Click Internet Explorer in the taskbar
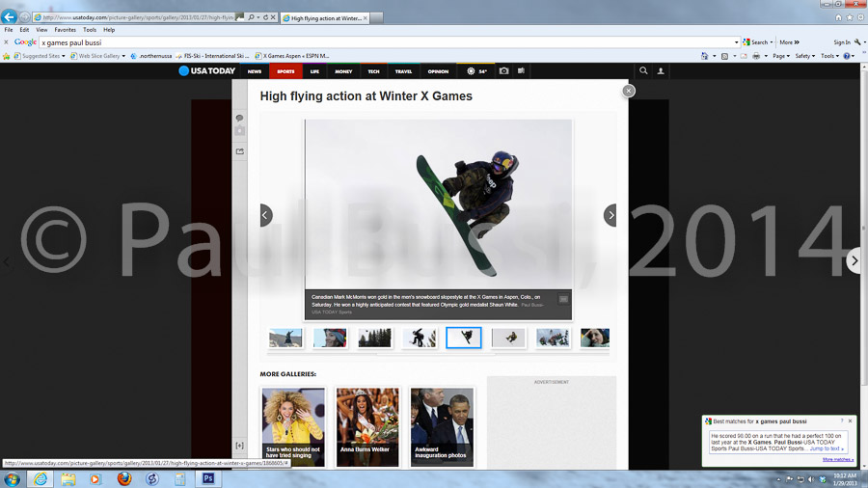 (x=41, y=479)
